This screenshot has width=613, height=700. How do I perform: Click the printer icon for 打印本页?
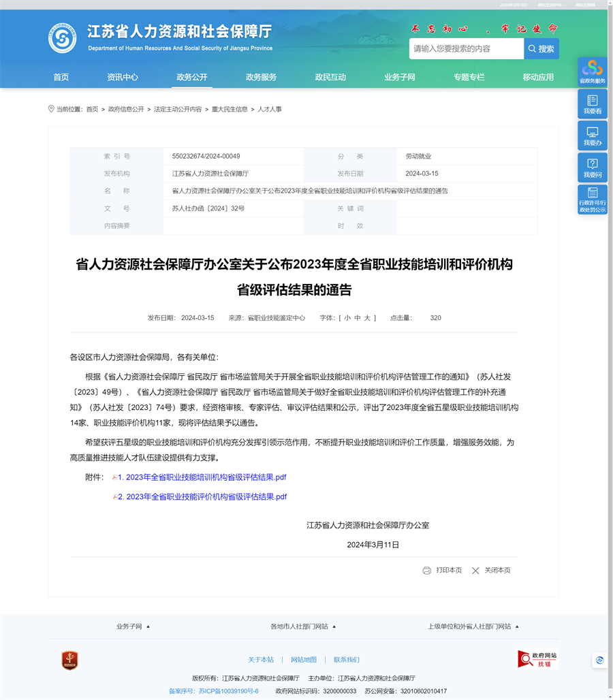click(x=427, y=571)
